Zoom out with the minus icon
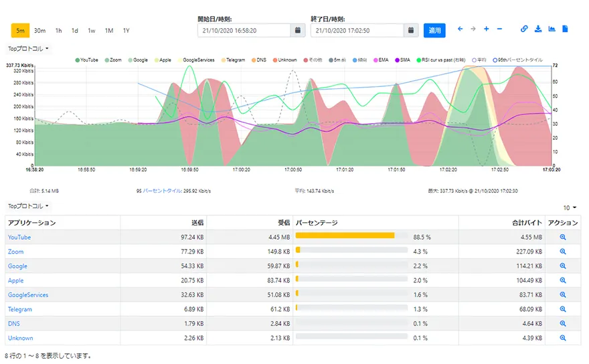Viewport: 589px width, 364px height. point(499,29)
